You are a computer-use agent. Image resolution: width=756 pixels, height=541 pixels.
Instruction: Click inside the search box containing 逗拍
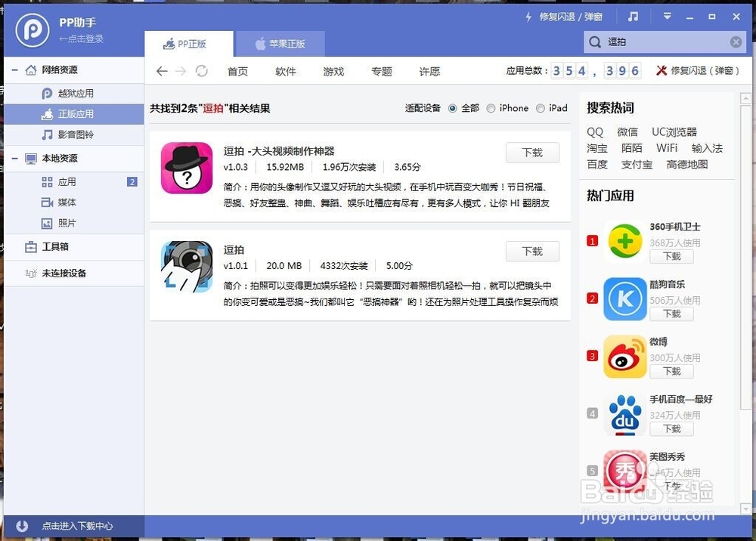[x=665, y=42]
